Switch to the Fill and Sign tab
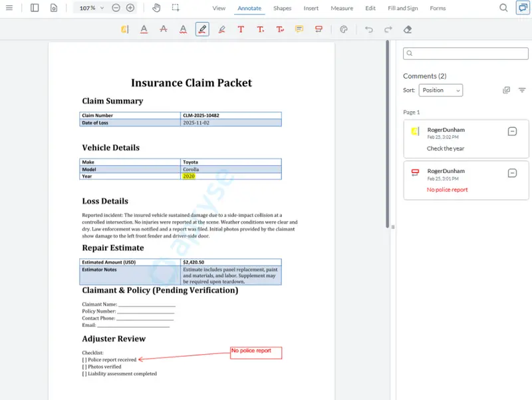 pos(403,8)
